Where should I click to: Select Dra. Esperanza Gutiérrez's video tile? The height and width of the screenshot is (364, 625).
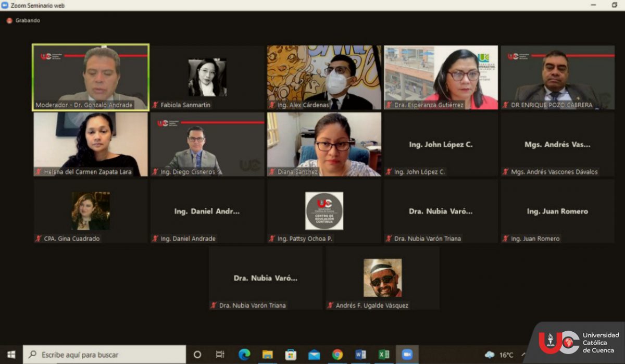click(441, 77)
